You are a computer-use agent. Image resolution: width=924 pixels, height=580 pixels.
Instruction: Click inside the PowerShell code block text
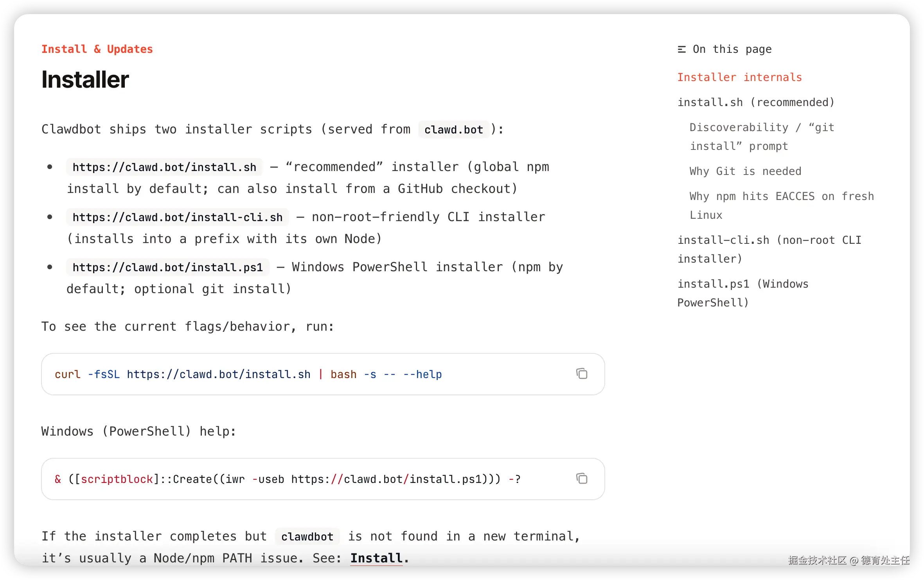287,479
